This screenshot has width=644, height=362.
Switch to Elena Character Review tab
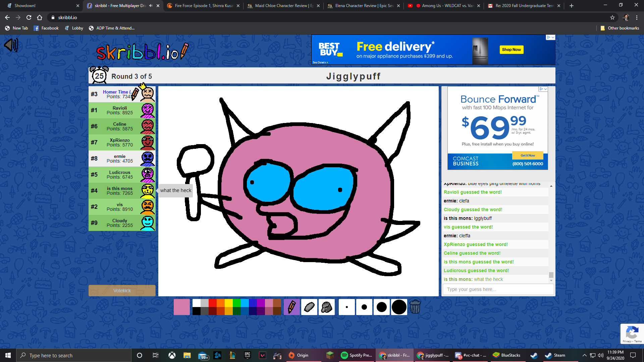(x=364, y=6)
